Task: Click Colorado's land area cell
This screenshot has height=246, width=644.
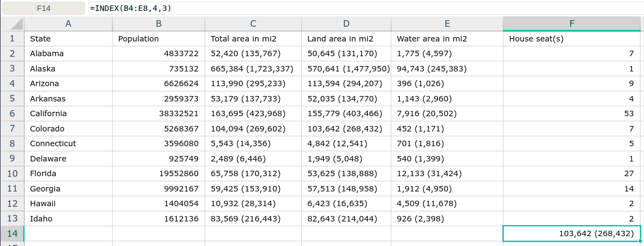Action: (x=346, y=129)
